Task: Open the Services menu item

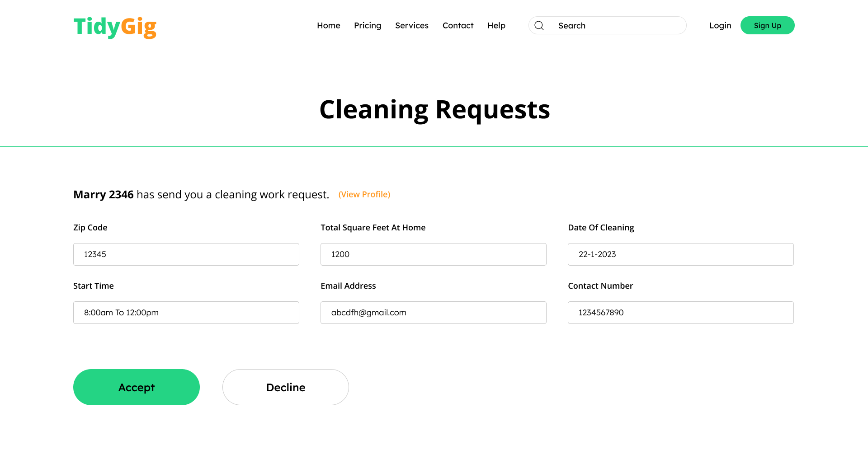Action: tap(411, 25)
